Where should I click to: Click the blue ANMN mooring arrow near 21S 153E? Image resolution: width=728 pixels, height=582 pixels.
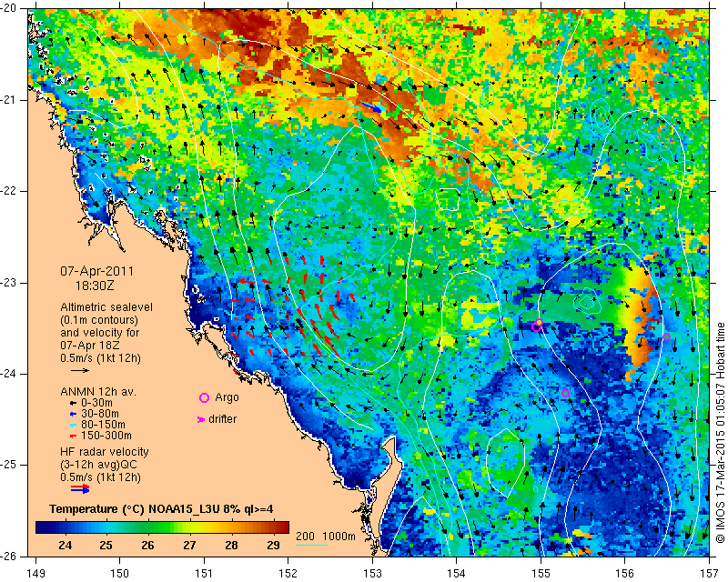pyautogui.click(x=373, y=107)
